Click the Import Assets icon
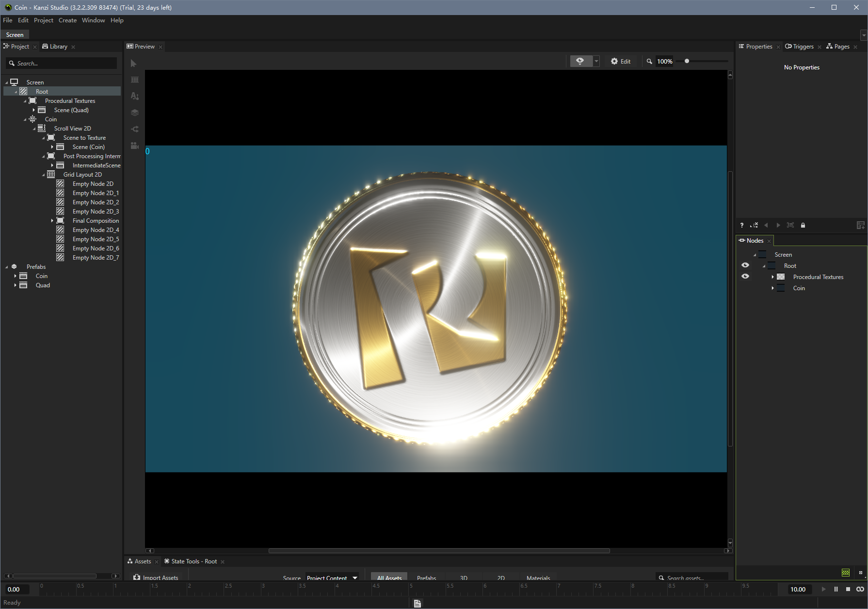 (137, 577)
